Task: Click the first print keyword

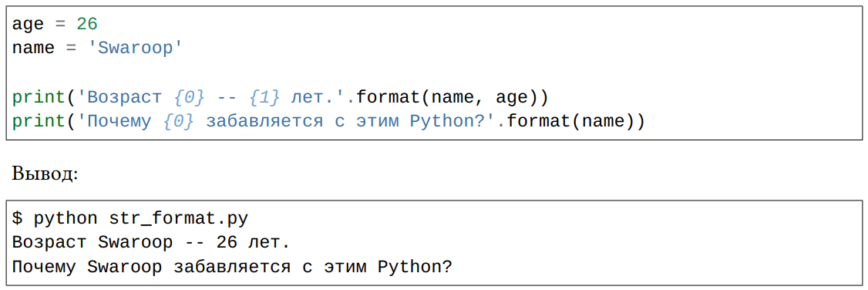Action: [39, 98]
